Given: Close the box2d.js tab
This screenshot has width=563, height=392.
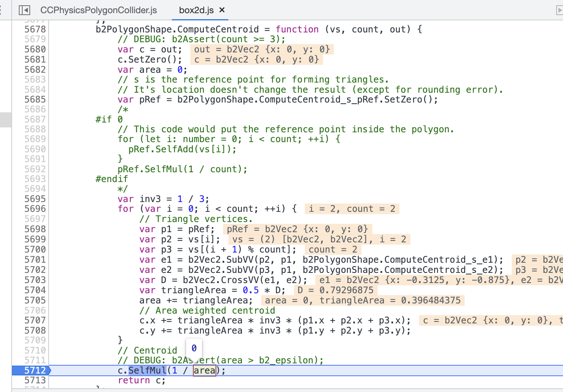Looking at the screenshot, I should [x=222, y=10].
